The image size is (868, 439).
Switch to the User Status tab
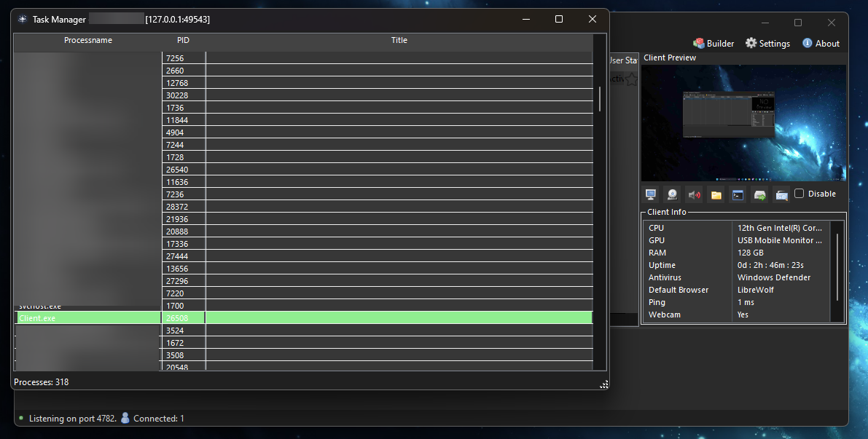click(623, 60)
